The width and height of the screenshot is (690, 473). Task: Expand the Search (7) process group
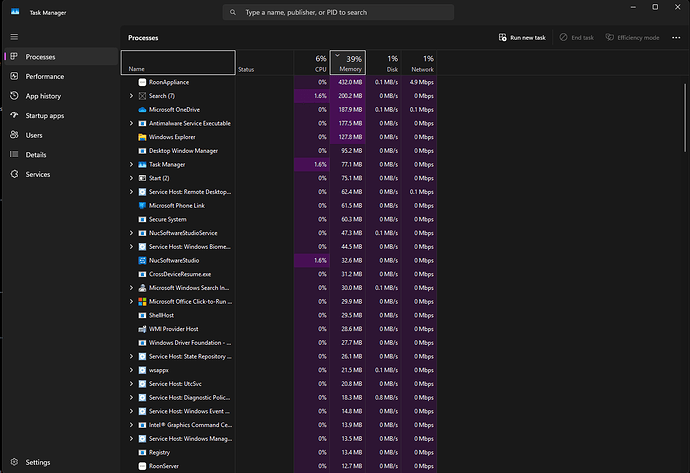pos(131,96)
